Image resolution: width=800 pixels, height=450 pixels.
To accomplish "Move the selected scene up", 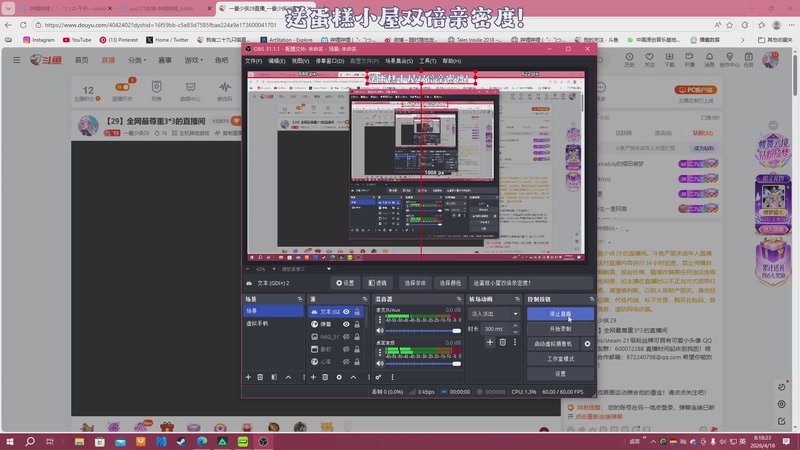I will (x=288, y=377).
